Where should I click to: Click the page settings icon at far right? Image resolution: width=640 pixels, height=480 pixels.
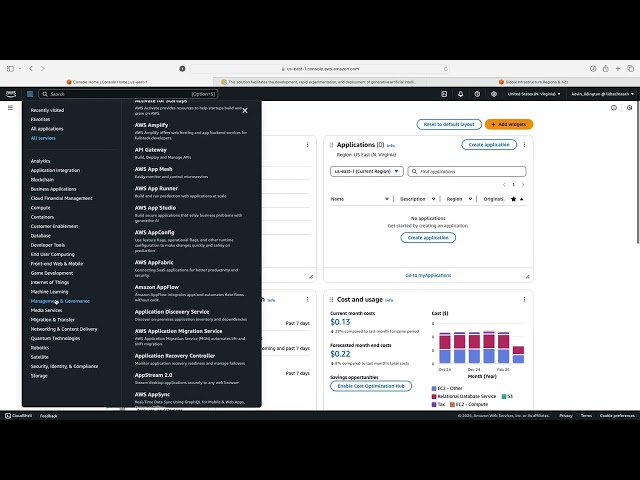[629, 108]
